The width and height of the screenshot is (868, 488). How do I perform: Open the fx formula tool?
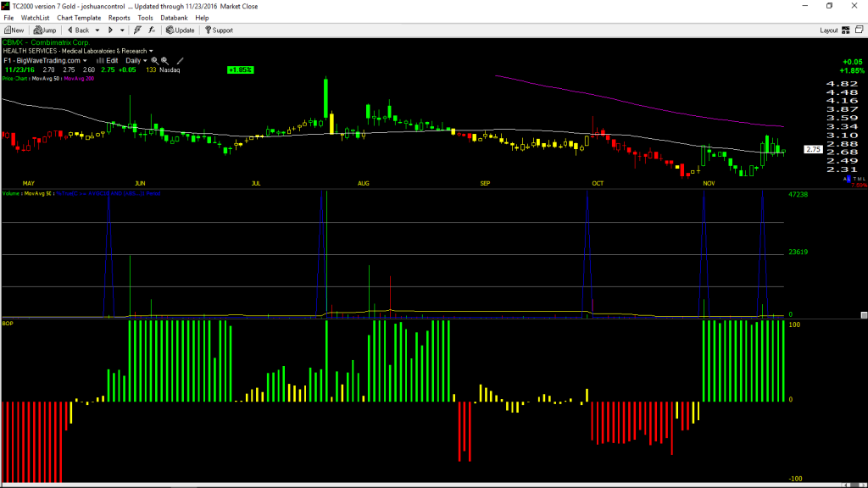coord(152,30)
